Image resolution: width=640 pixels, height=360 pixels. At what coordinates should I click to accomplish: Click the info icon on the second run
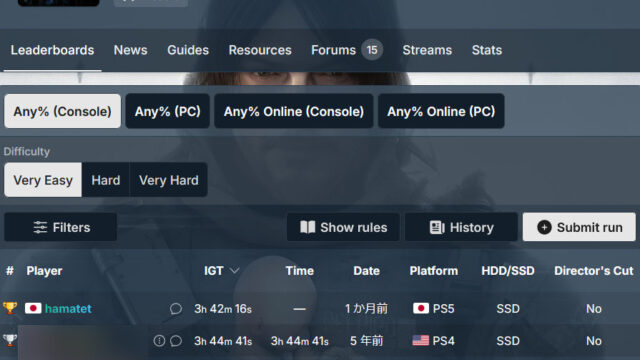tap(159, 340)
